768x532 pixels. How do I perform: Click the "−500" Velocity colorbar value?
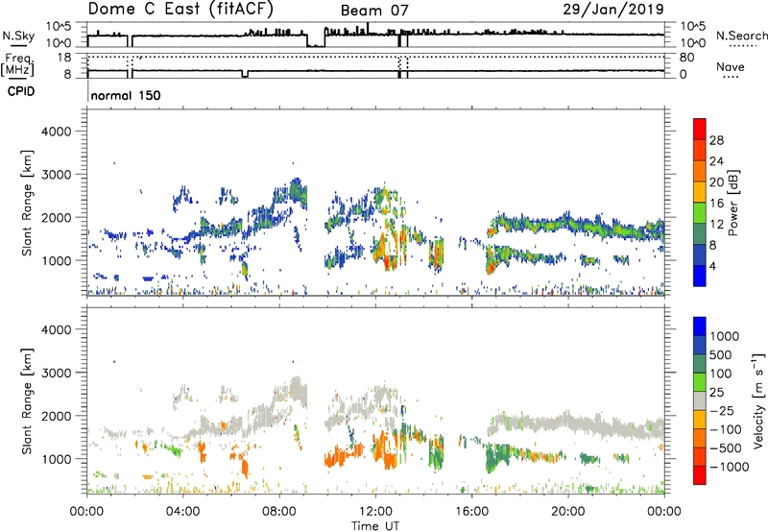(x=725, y=448)
